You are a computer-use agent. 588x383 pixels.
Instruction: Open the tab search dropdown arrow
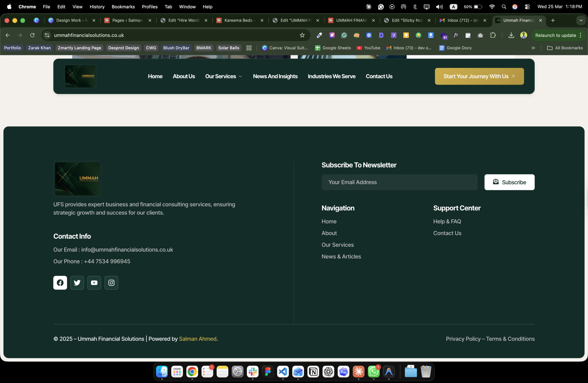581,21
